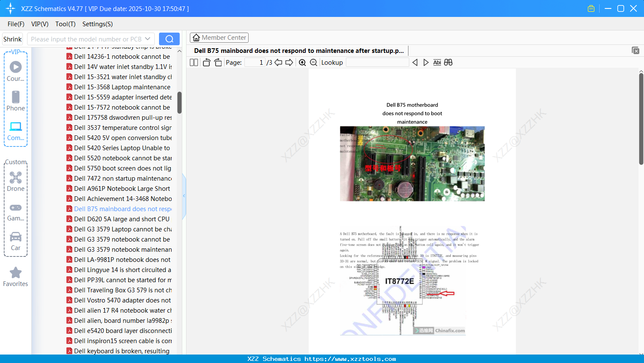The width and height of the screenshot is (644, 363).
Task: Collapse the file list panel handle
Action: pos(184,196)
